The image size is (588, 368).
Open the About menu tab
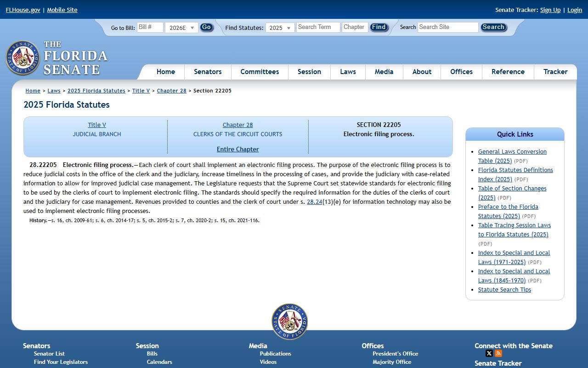click(422, 72)
